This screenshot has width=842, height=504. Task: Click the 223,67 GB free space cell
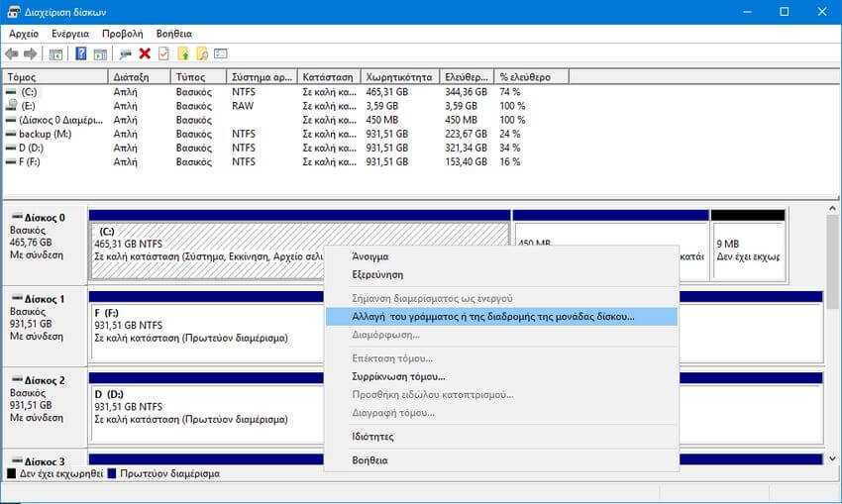point(466,134)
